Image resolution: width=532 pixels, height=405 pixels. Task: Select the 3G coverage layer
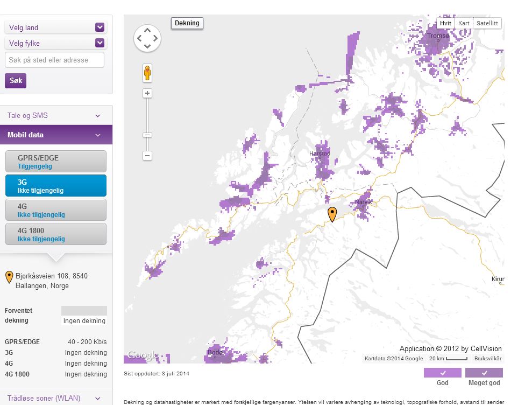[55, 185]
